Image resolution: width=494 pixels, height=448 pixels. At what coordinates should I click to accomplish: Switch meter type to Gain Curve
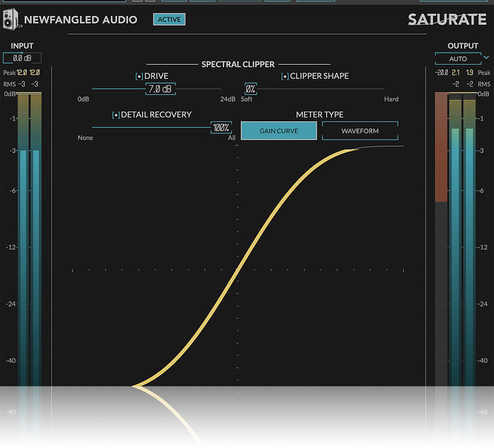pyautogui.click(x=278, y=131)
